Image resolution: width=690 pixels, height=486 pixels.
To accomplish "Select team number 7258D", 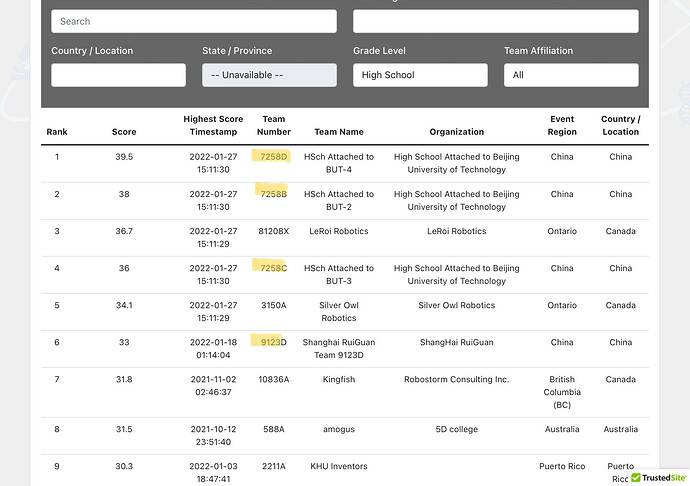I will coord(274,157).
